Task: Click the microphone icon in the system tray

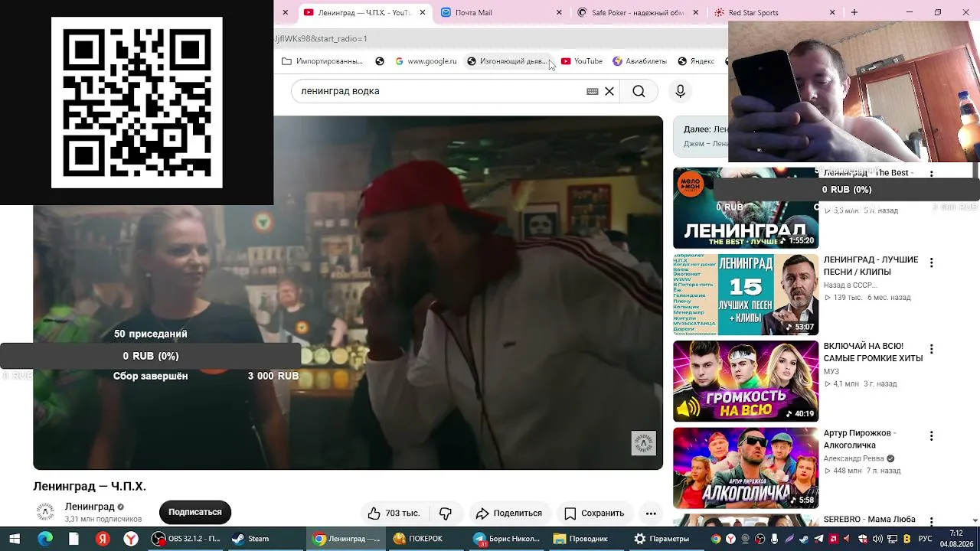Action: [x=775, y=539]
